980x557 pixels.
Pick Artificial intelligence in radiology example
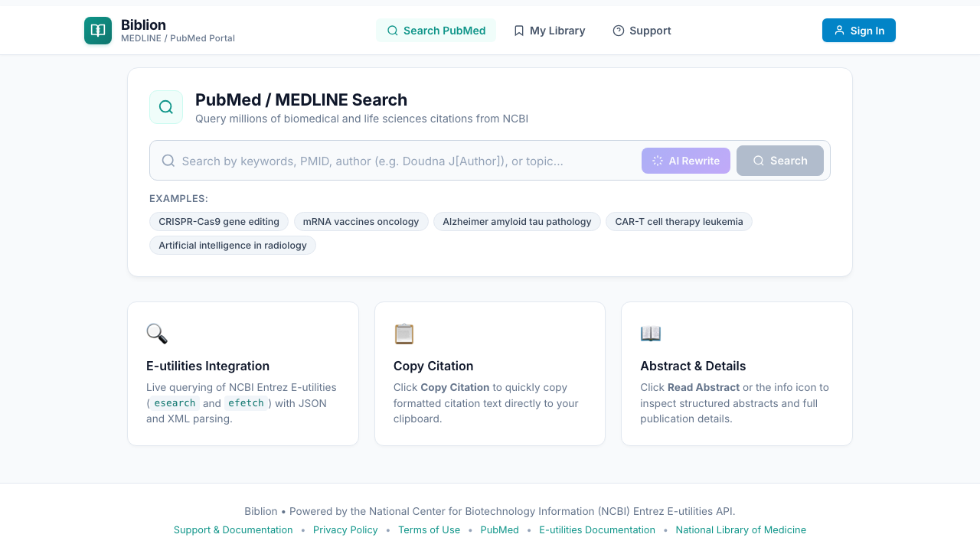(x=233, y=246)
